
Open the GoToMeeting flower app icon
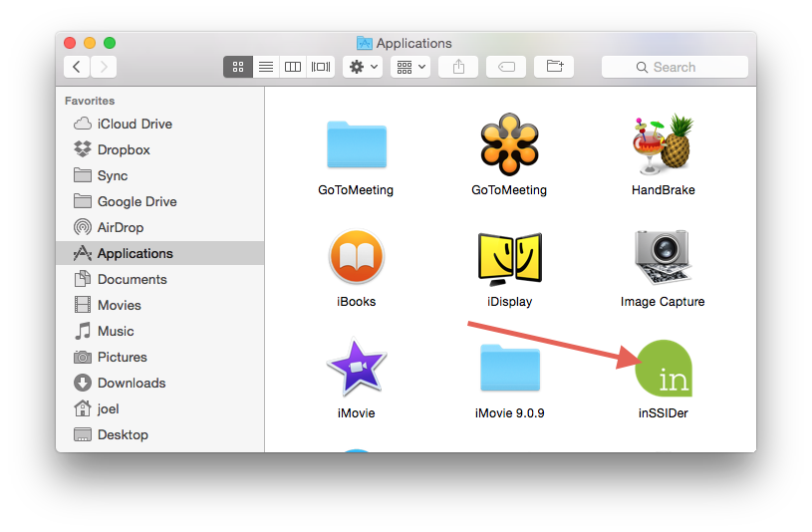pyautogui.click(x=509, y=144)
